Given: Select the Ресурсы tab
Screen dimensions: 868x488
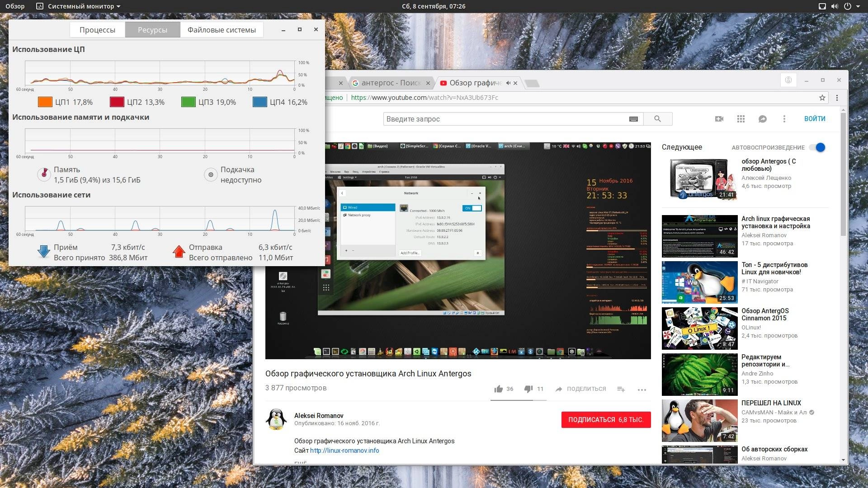Looking at the screenshot, I should coord(152,30).
